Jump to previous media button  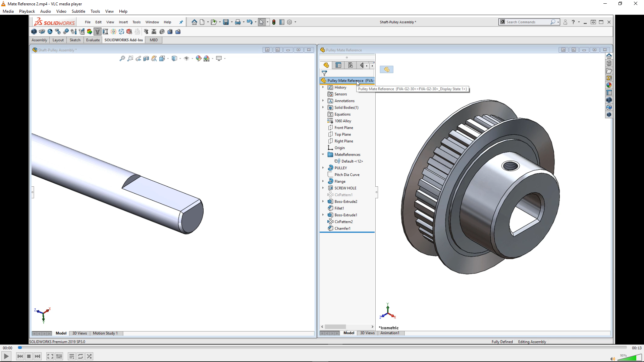20,356
